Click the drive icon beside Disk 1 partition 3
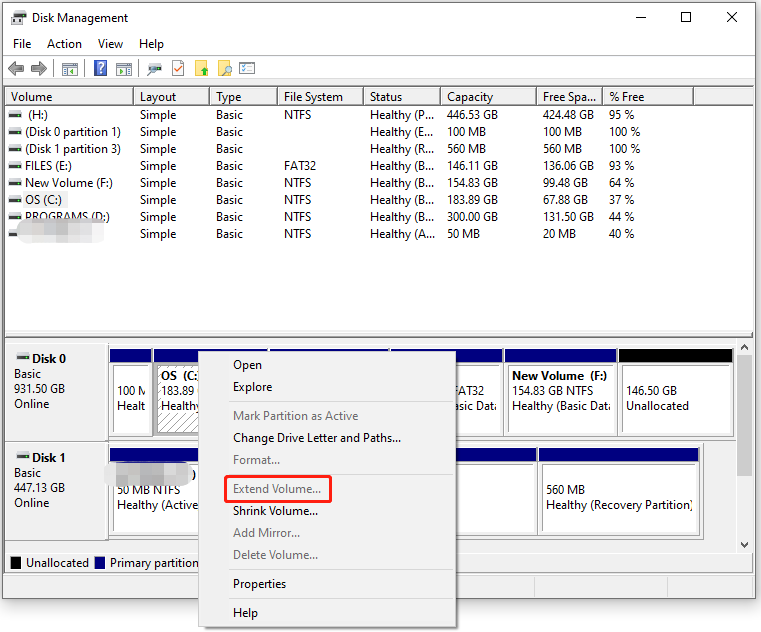 [15, 149]
